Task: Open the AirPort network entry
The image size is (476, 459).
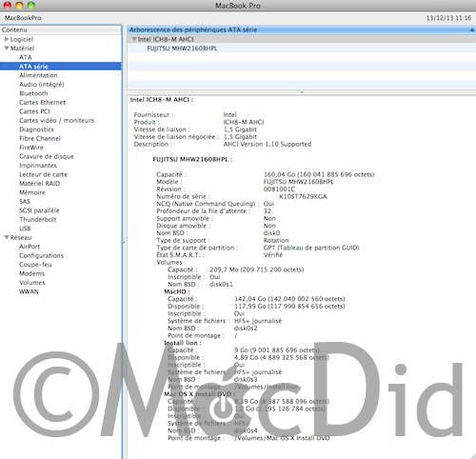Action: [x=30, y=247]
